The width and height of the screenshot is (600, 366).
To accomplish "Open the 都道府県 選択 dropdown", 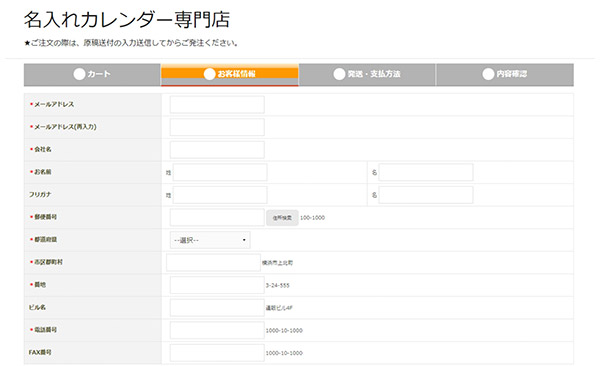I will point(210,240).
